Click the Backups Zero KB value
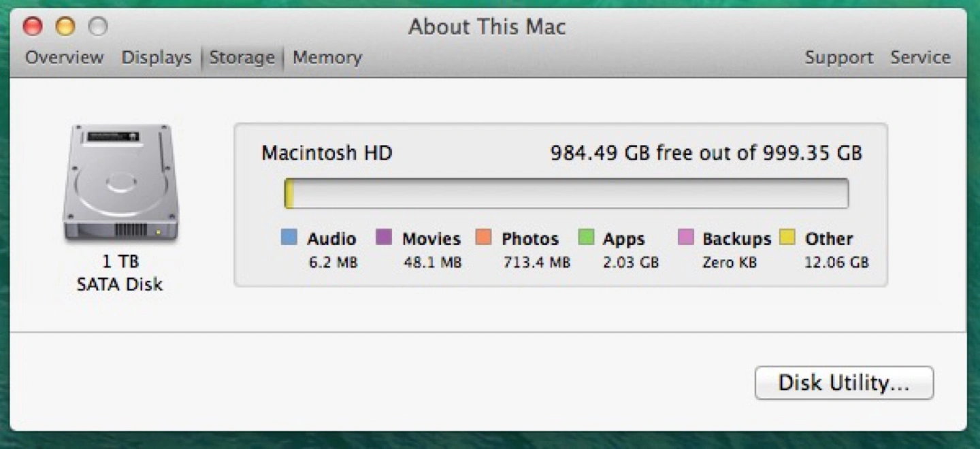 pyautogui.click(x=730, y=263)
